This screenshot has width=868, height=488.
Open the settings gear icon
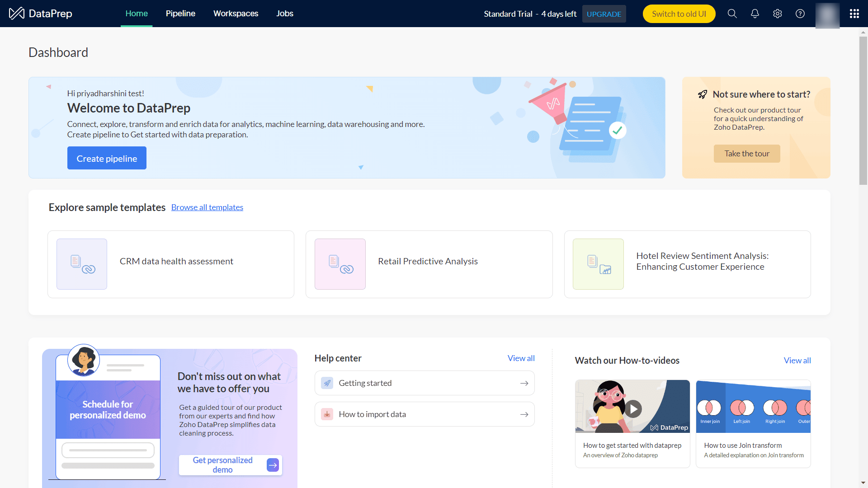pyautogui.click(x=777, y=14)
